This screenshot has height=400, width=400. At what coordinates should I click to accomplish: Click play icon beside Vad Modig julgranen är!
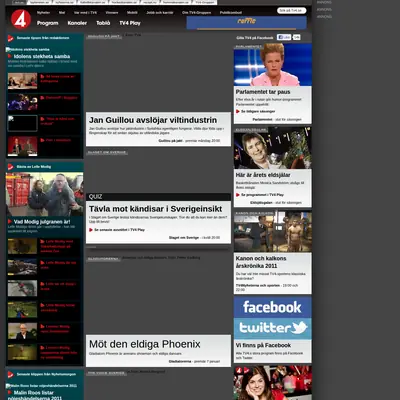tap(10, 221)
